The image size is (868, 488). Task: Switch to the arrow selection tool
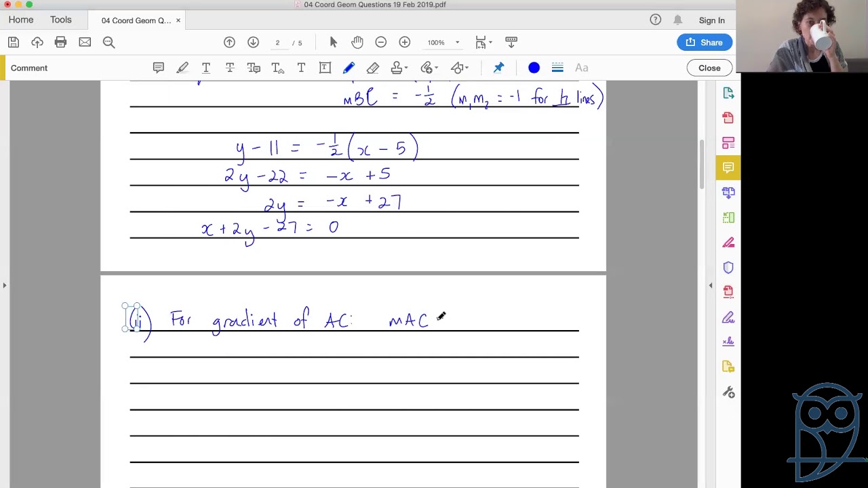tap(333, 43)
